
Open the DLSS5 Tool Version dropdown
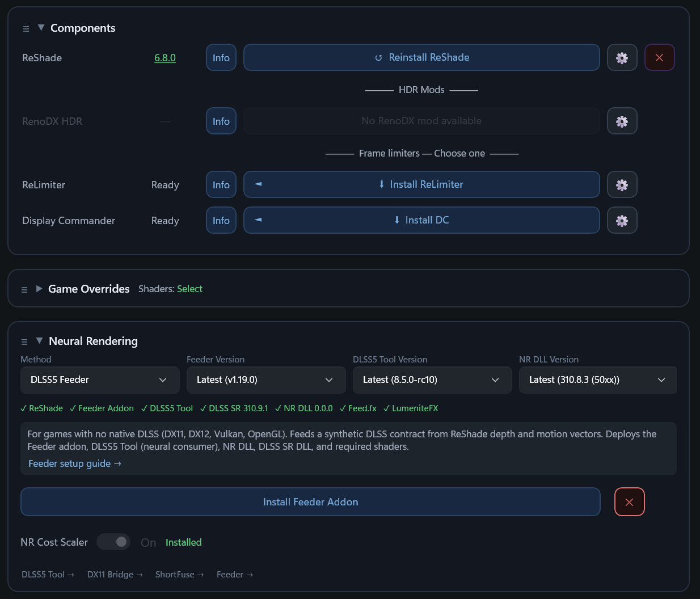(x=432, y=380)
